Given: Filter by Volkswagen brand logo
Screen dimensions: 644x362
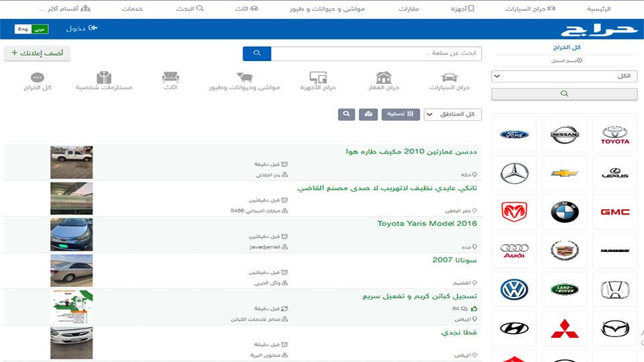Looking at the screenshot, I should [514, 290].
